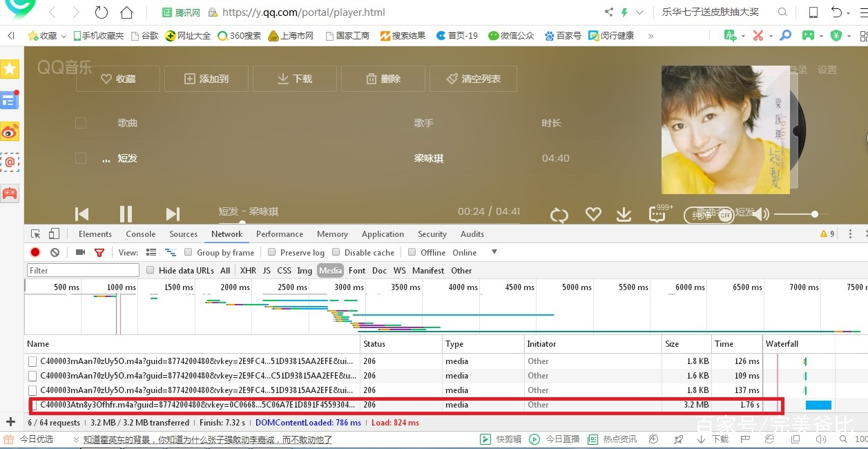Viewport: 868px width, 449px height.
Task: Click the speaker volume icon
Action: (760, 214)
